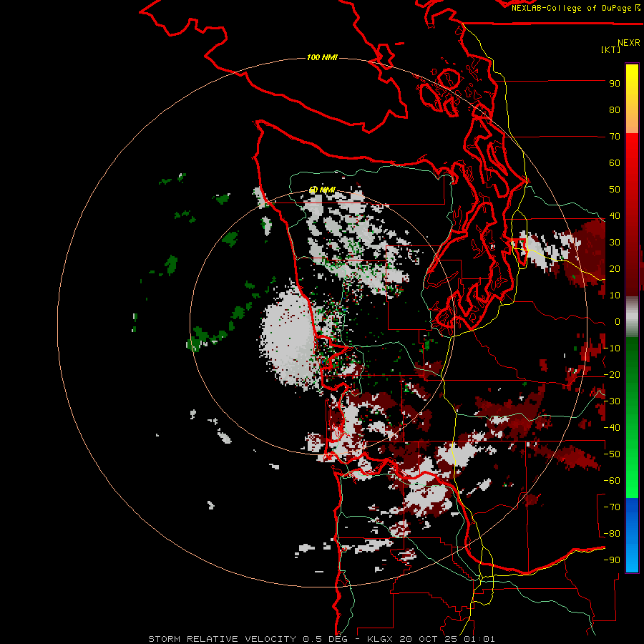The height and width of the screenshot is (644, 644).
Task: Click the "[KT]" units label
Action: 610,49
